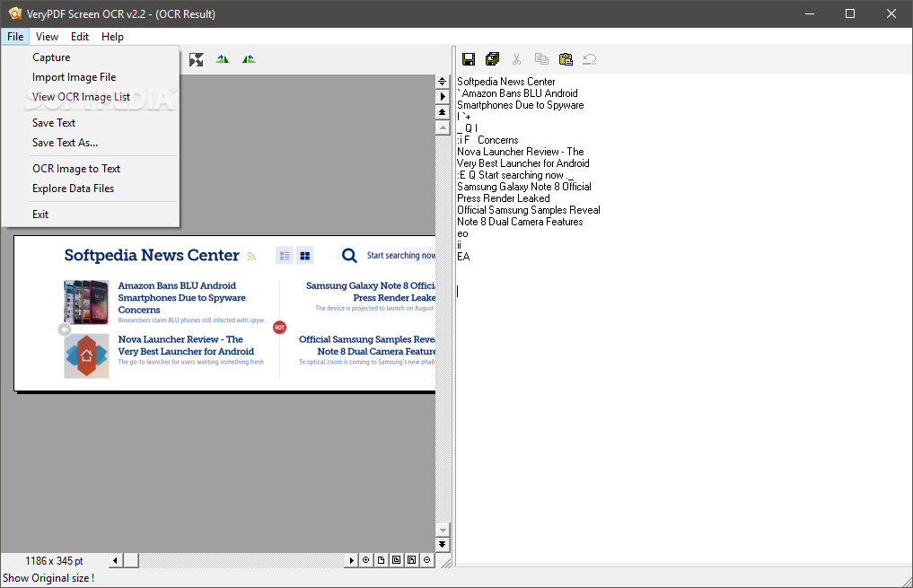
Task: Choose Save Text As... menu item
Action: click(91, 143)
